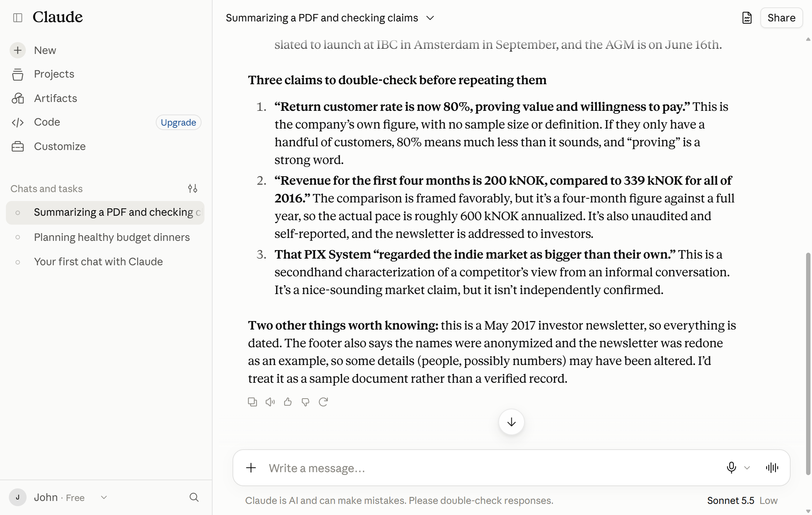Copy the response with copy icon
This screenshot has height=515, width=812.
[252, 402]
